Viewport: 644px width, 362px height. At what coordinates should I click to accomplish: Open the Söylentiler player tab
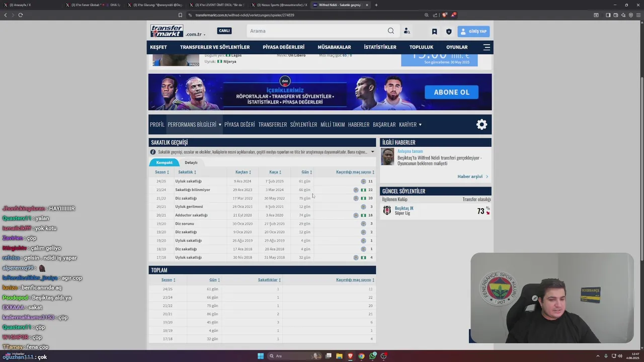pyautogui.click(x=303, y=124)
